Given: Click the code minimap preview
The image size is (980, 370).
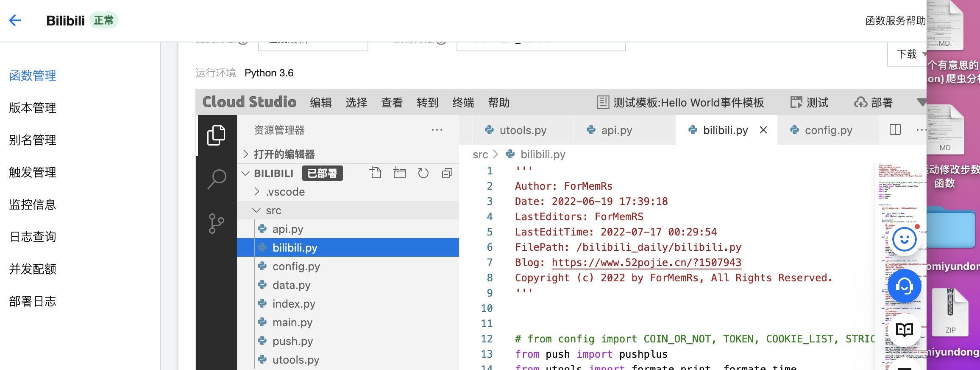Looking at the screenshot, I should click(x=900, y=266).
